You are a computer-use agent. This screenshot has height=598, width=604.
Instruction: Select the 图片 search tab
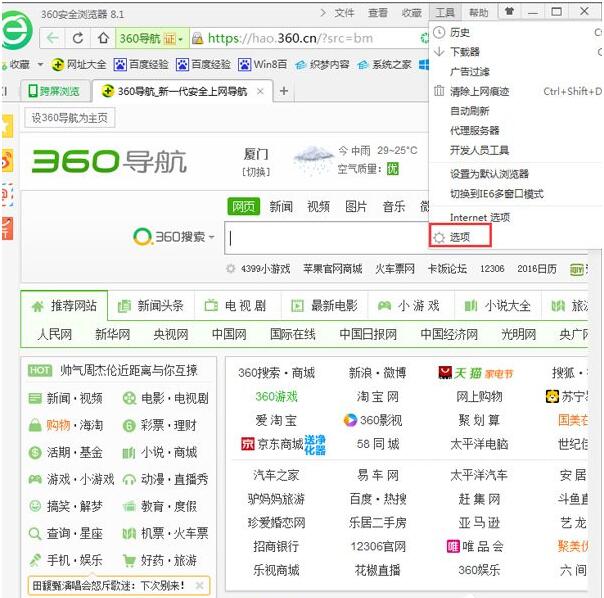point(356,207)
